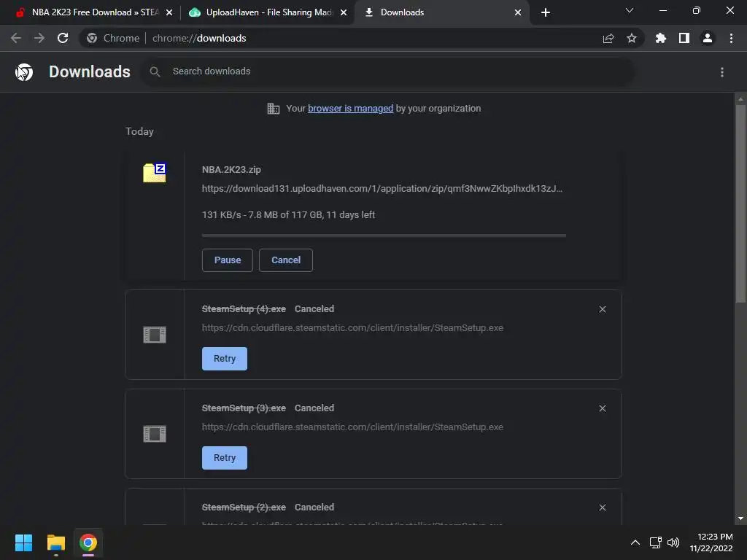Click the page vertical scrollbar thumb
747x560 pixels.
point(740,203)
